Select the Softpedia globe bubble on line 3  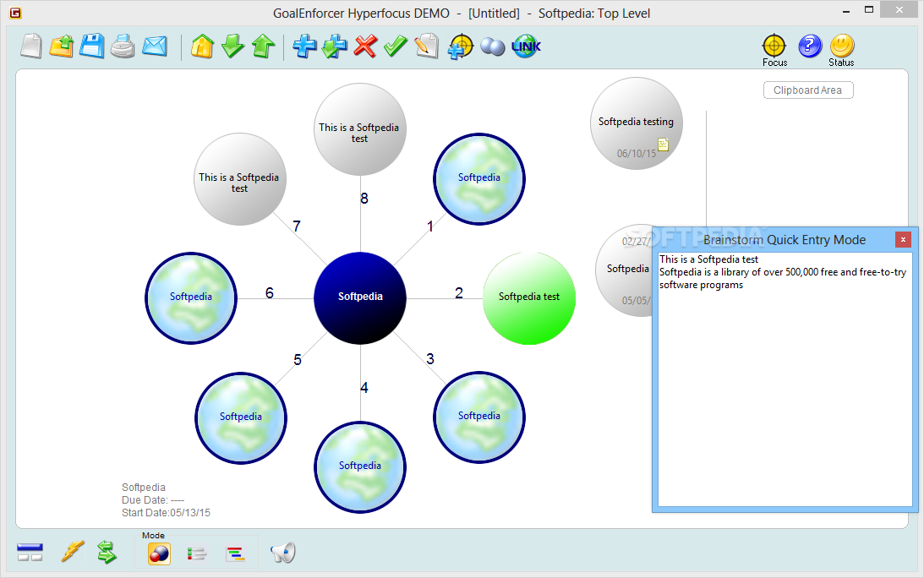[x=479, y=417]
